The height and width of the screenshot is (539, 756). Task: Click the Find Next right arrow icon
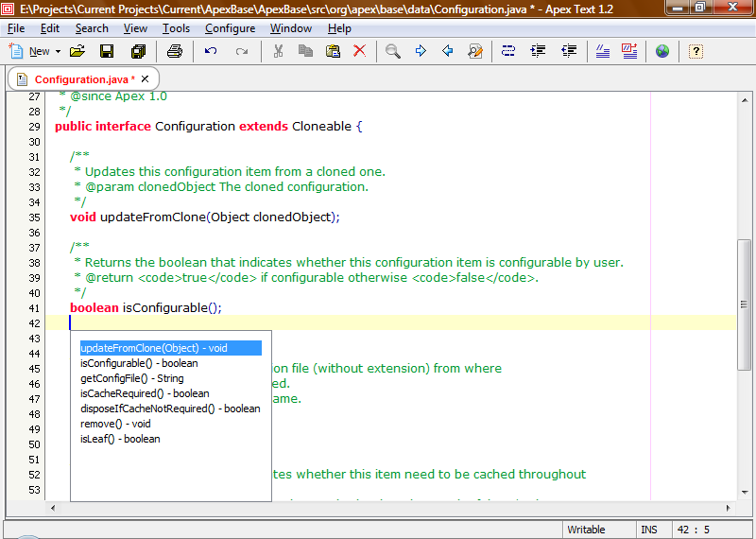421,51
